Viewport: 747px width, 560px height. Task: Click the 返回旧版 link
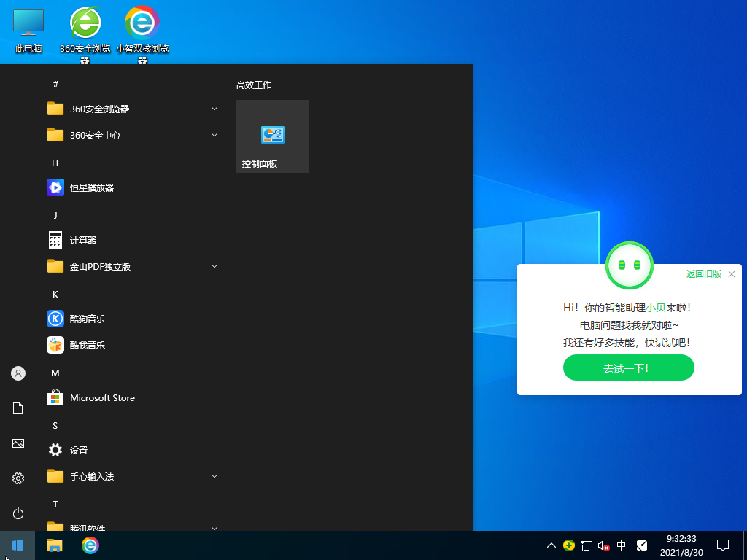tap(703, 274)
